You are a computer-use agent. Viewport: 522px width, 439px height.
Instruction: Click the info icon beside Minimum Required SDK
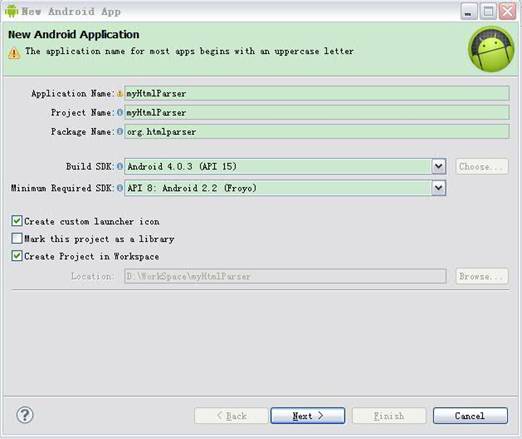point(120,188)
